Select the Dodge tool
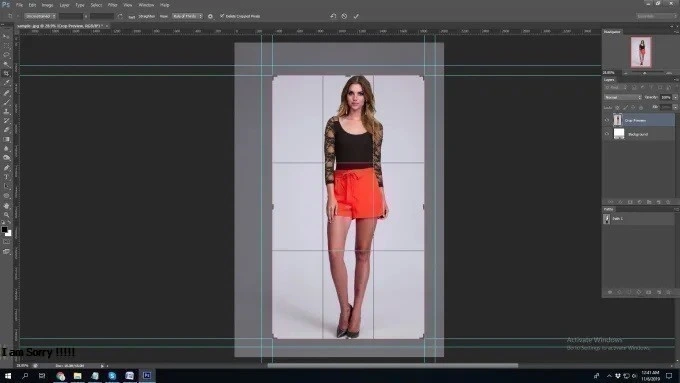This screenshot has width=680, height=383. tap(7, 158)
